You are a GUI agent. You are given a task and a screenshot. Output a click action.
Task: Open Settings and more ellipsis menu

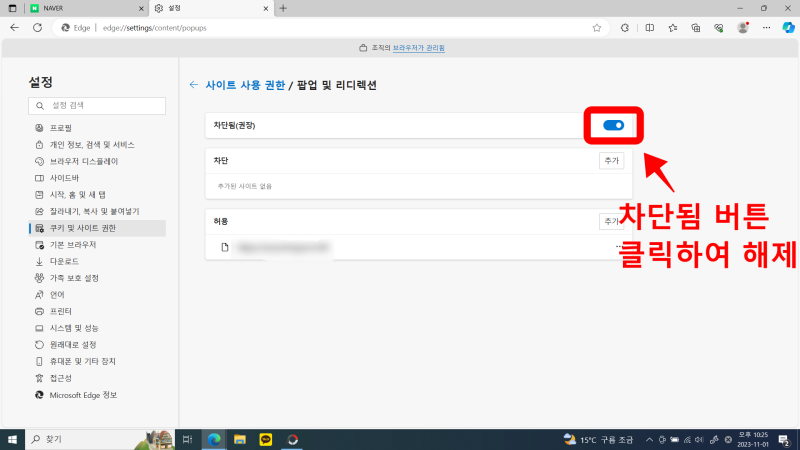click(766, 28)
